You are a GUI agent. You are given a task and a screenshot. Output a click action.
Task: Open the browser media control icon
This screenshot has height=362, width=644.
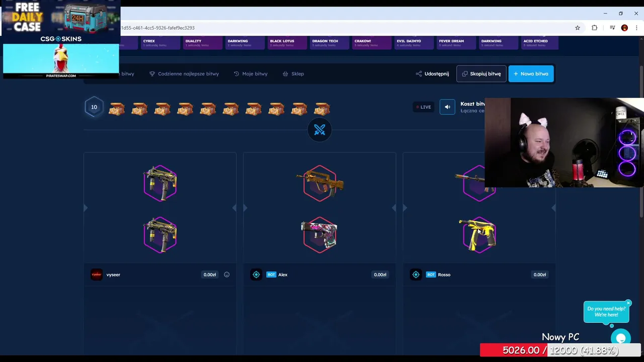pos(612,28)
